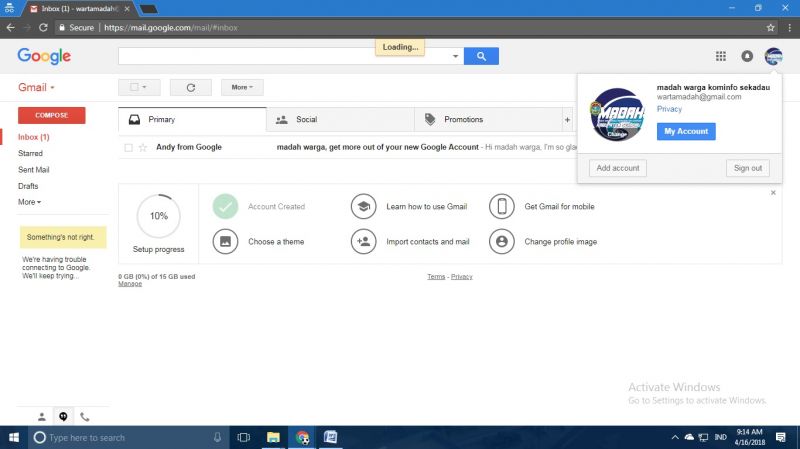Click Sign out button
800x449 pixels.
(x=747, y=168)
